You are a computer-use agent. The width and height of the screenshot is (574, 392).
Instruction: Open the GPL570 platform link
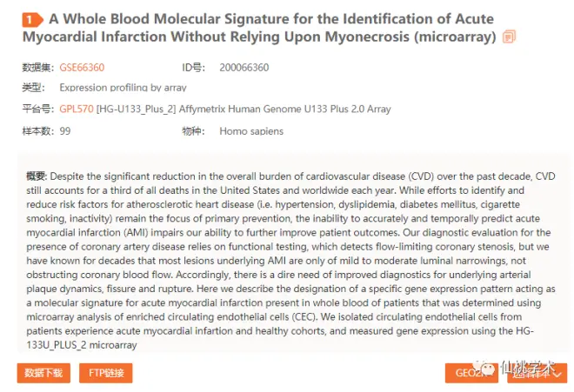[x=77, y=109]
